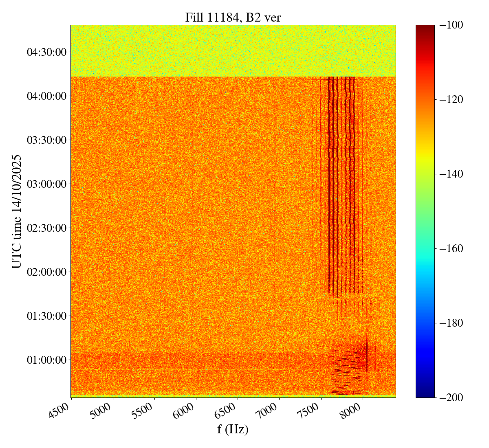489x448 pixels.
Task: Click the 03:00:00 y-axis tick label
Action: pos(46,184)
